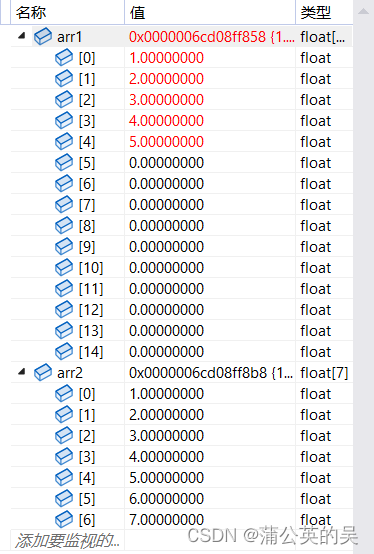
Task: Click the black 1.00000000 value in arr2
Action: (x=166, y=394)
